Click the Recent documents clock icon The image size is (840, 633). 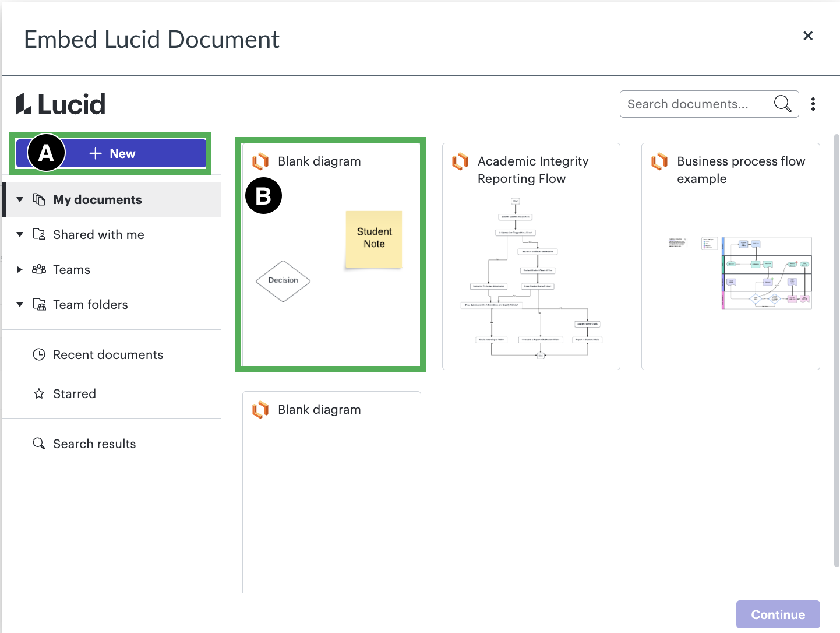tap(39, 354)
